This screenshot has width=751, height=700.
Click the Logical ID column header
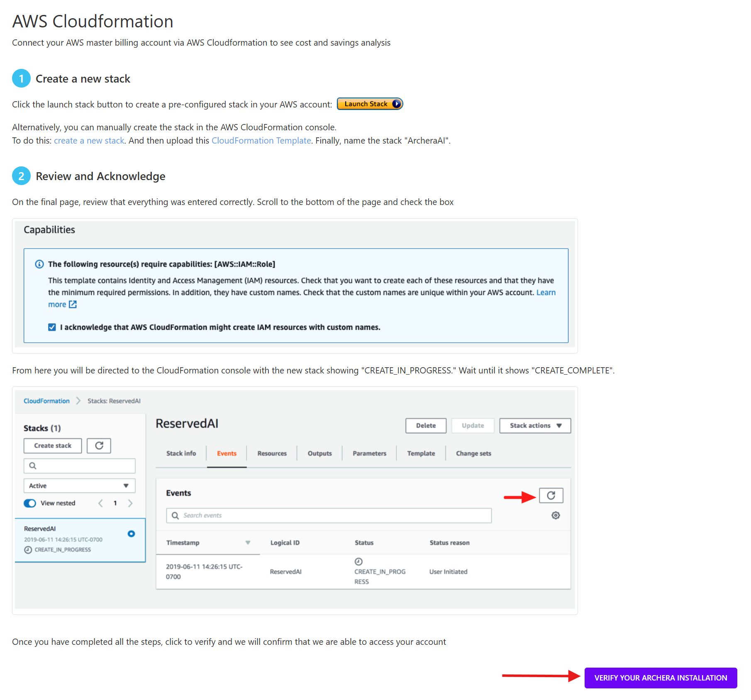click(285, 543)
